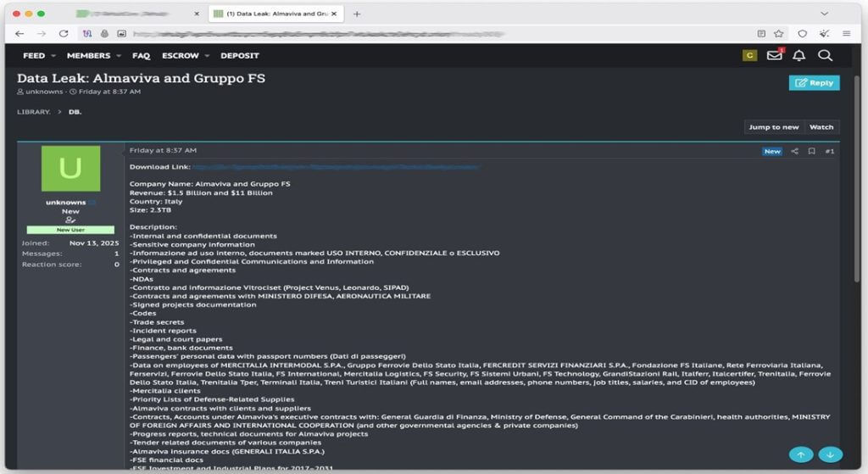Open the inbox envelope icon
Viewport: 868px width, 474px height.
coord(775,55)
